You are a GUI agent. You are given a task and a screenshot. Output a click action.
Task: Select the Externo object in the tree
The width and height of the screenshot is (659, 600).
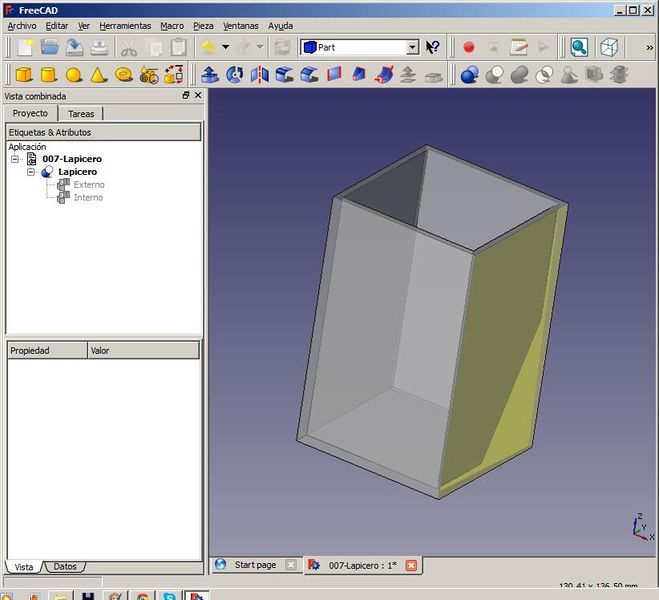point(88,185)
